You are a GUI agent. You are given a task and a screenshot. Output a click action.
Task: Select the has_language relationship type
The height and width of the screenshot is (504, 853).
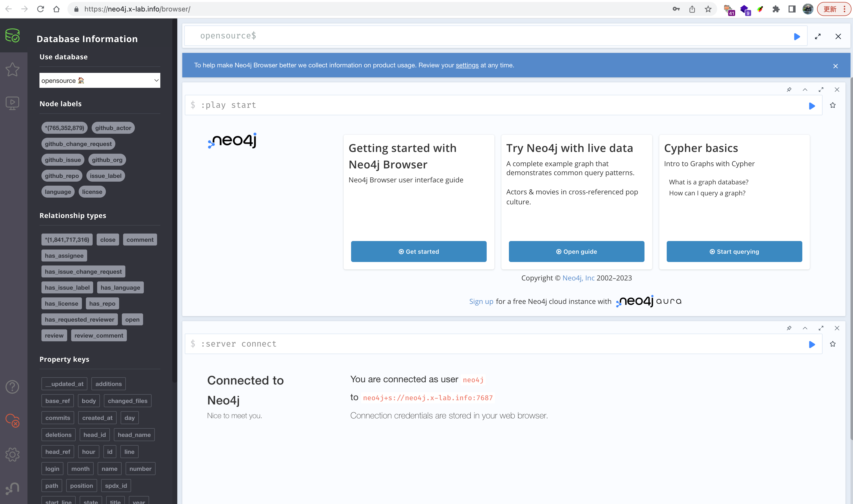click(120, 288)
